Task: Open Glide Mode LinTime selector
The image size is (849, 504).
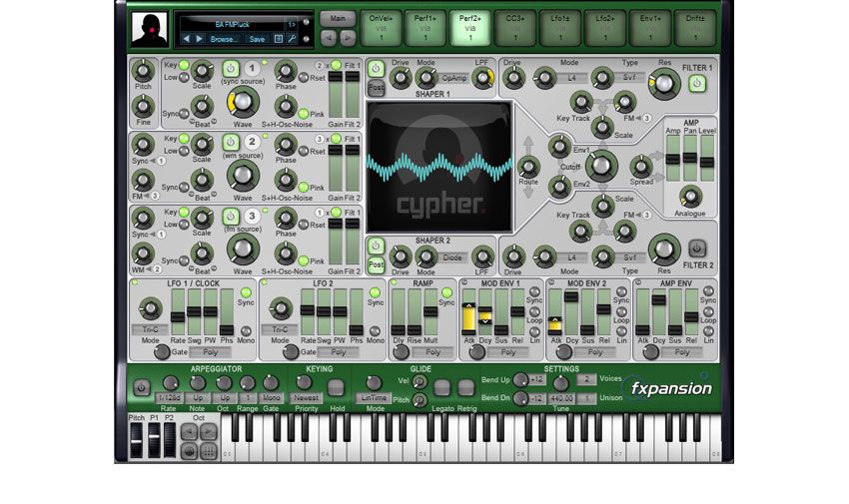Action: [x=375, y=398]
